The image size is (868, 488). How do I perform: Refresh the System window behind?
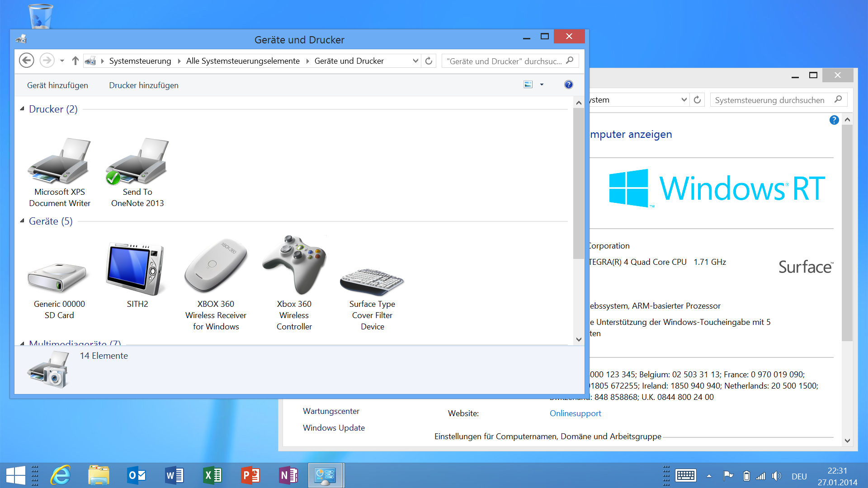tap(697, 99)
